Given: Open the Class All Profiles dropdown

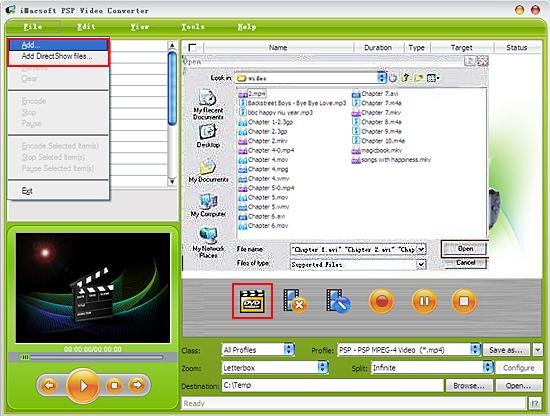Looking at the screenshot, I should click(x=289, y=350).
